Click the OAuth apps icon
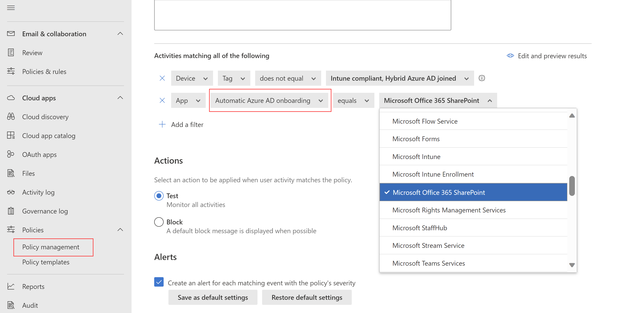This screenshot has height=313, width=644. pyautogui.click(x=11, y=154)
